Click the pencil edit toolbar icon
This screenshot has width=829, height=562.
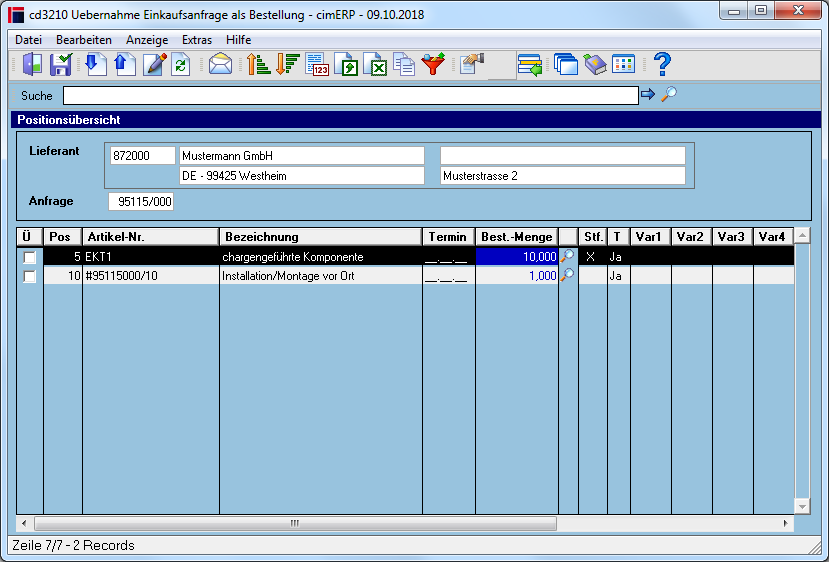pyautogui.click(x=155, y=65)
